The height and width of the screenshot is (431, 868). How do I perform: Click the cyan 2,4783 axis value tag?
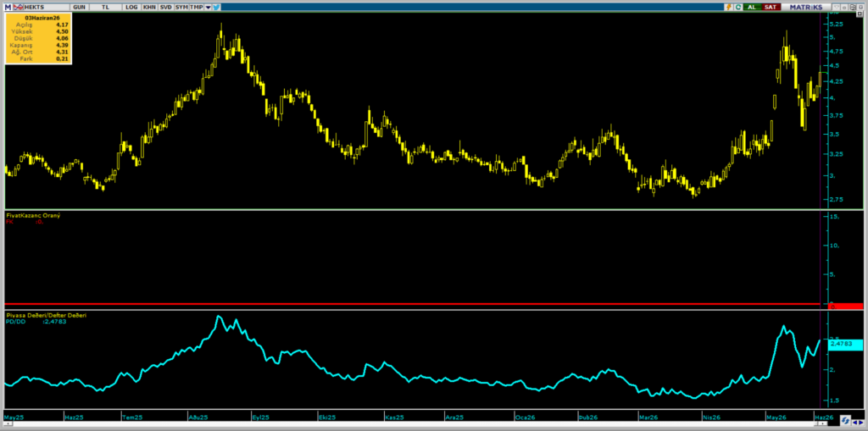(x=845, y=344)
